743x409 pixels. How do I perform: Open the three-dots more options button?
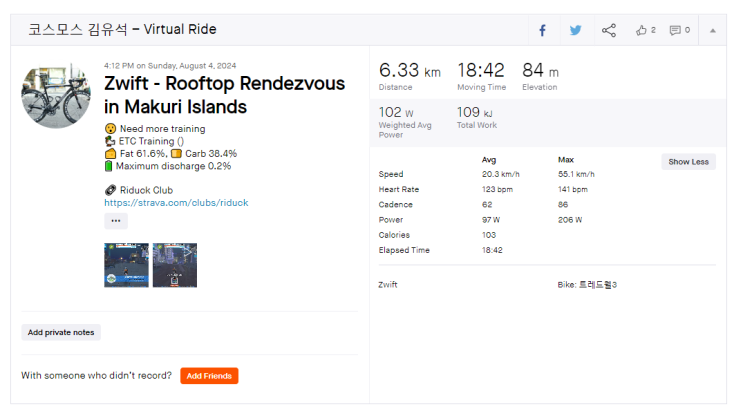click(x=116, y=221)
